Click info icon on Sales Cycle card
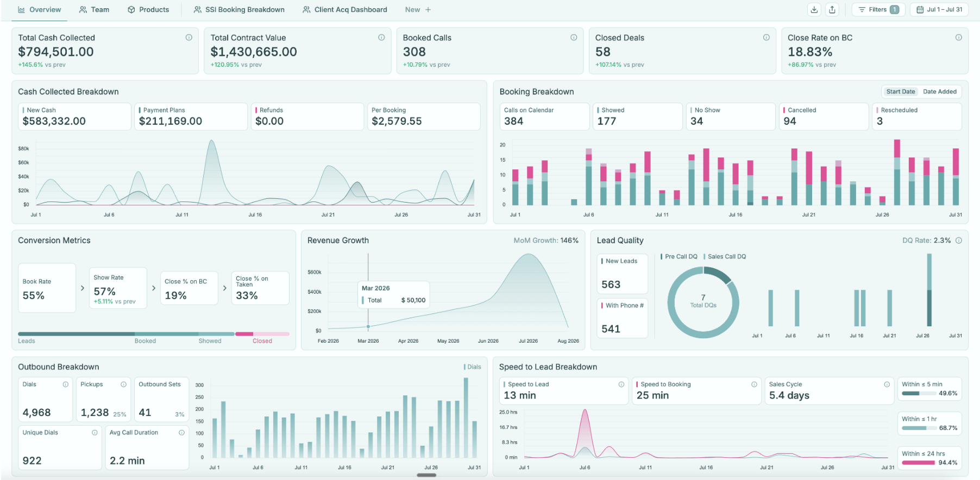Image resolution: width=980 pixels, height=480 pixels. point(887,384)
